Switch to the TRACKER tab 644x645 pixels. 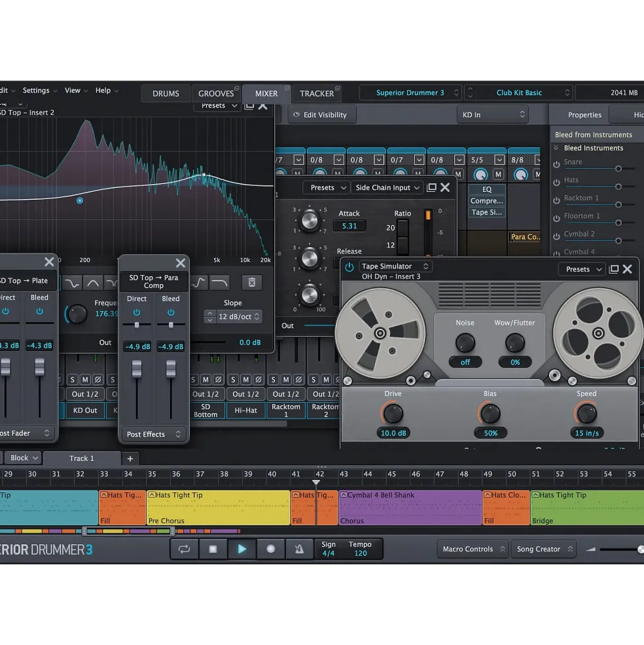tap(317, 94)
